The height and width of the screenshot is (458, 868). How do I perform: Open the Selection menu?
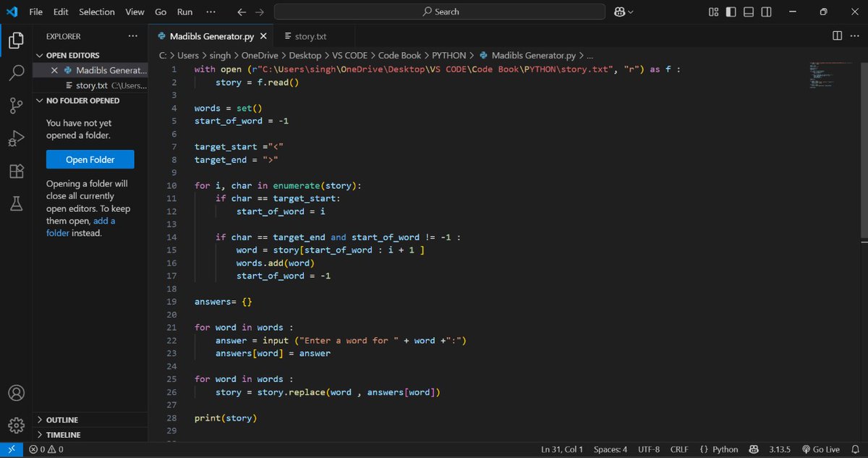[x=97, y=12]
